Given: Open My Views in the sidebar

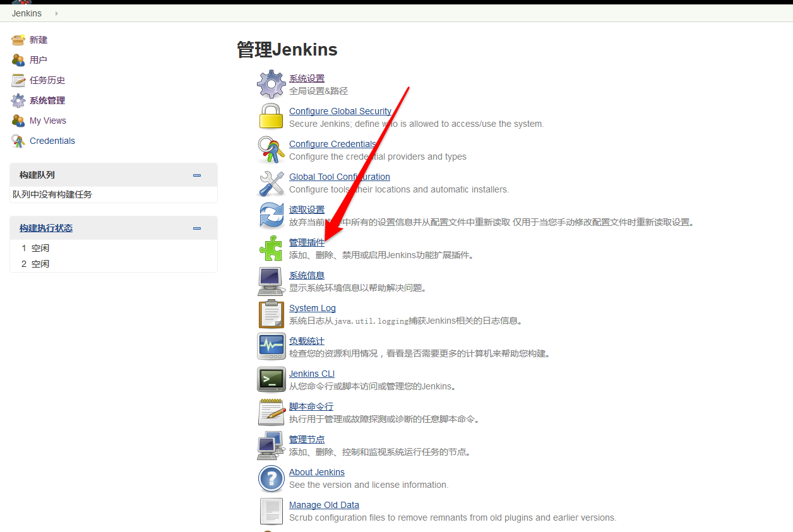Looking at the screenshot, I should tap(48, 121).
